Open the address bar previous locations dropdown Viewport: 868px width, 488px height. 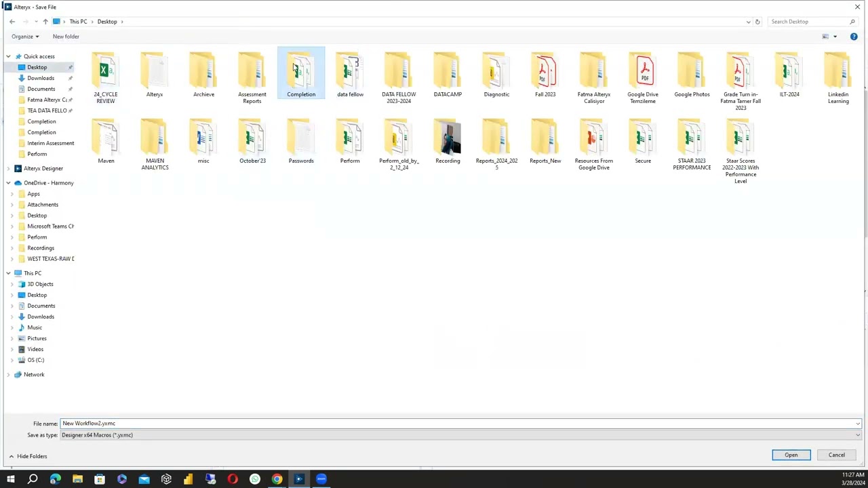click(748, 22)
